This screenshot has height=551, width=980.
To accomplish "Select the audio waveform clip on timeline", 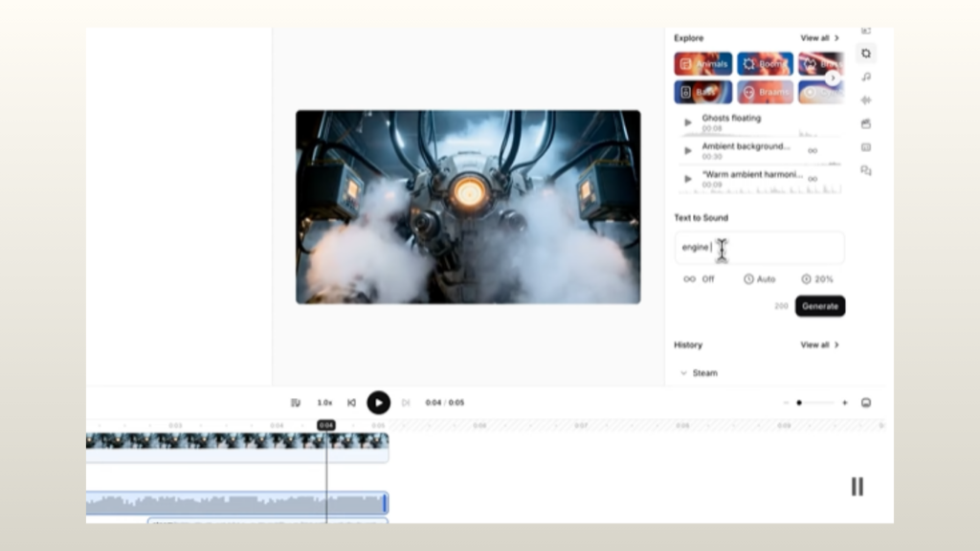I will (237, 503).
